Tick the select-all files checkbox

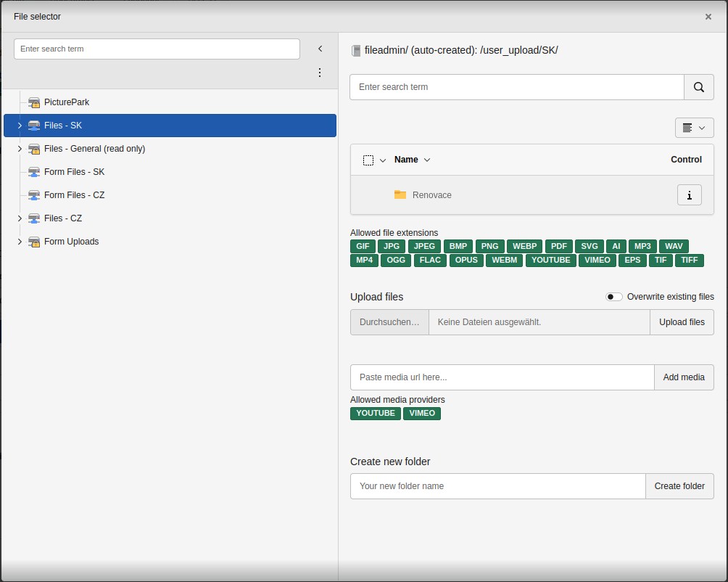[368, 160]
